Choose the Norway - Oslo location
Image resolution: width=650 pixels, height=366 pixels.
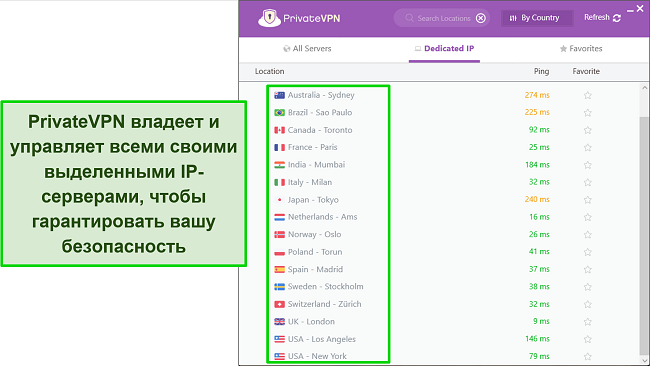pyautogui.click(x=315, y=234)
